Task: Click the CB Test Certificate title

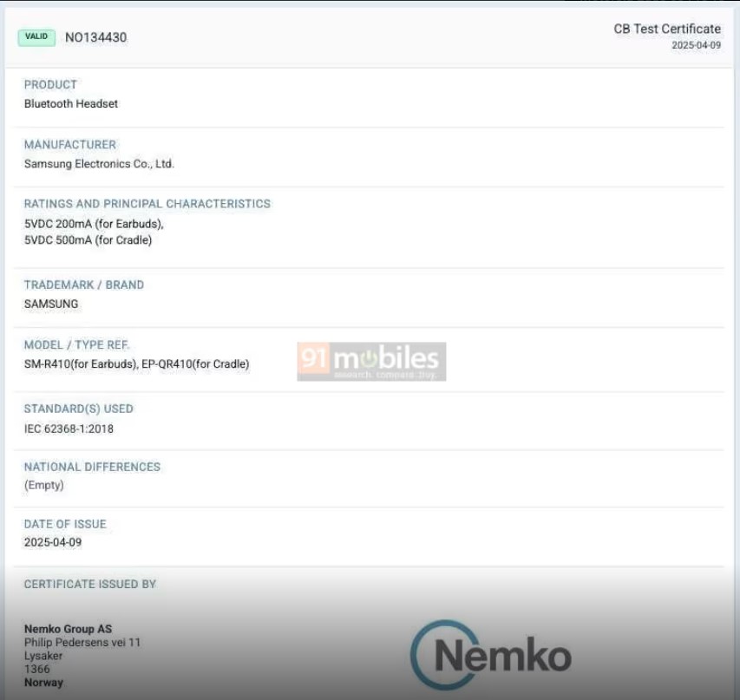Action: 667,29
